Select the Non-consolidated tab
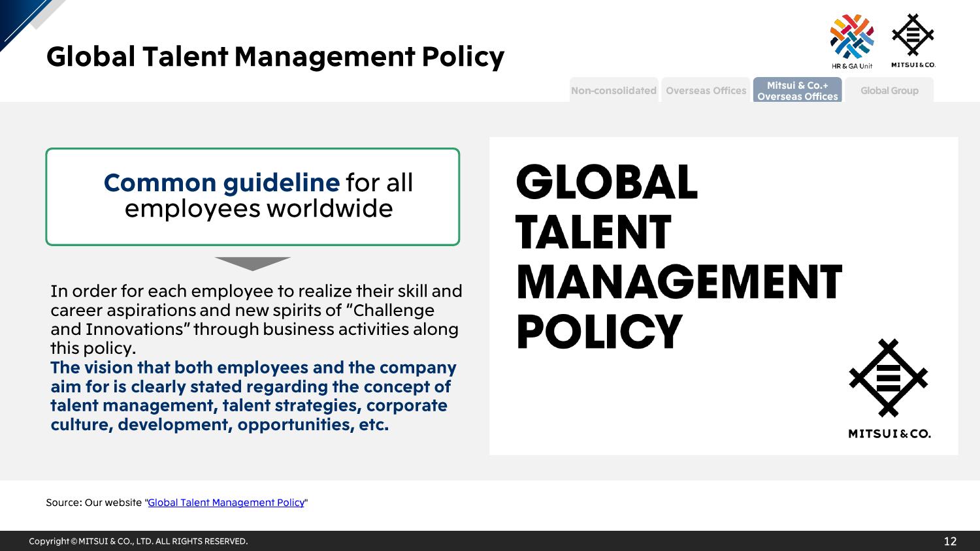Viewport: 980px width, 551px height. pyautogui.click(x=613, y=90)
